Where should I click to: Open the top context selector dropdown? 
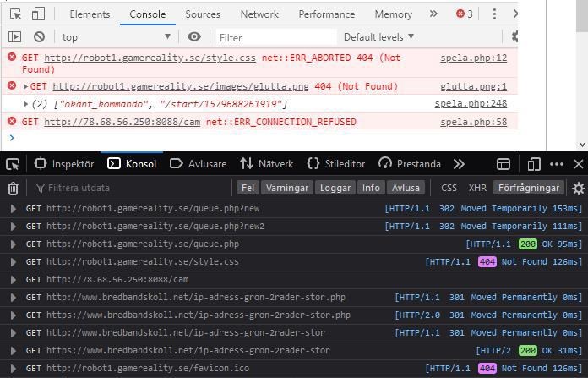tap(116, 37)
